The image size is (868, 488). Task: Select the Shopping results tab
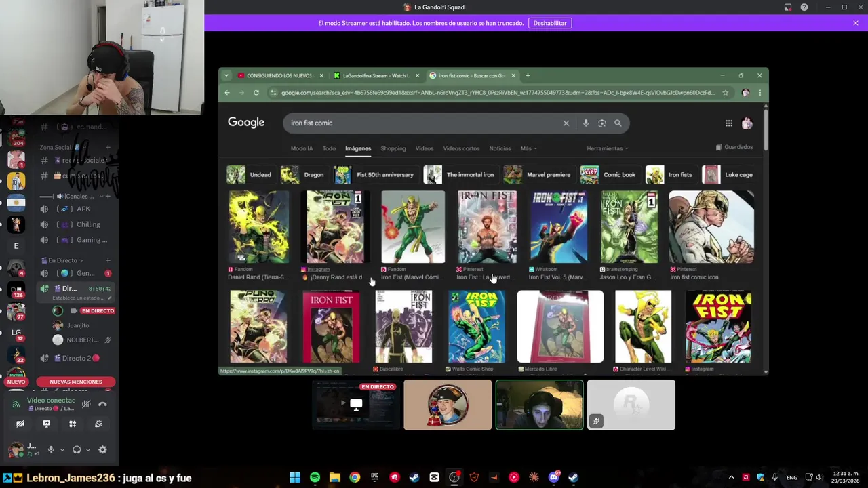[393, 148]
